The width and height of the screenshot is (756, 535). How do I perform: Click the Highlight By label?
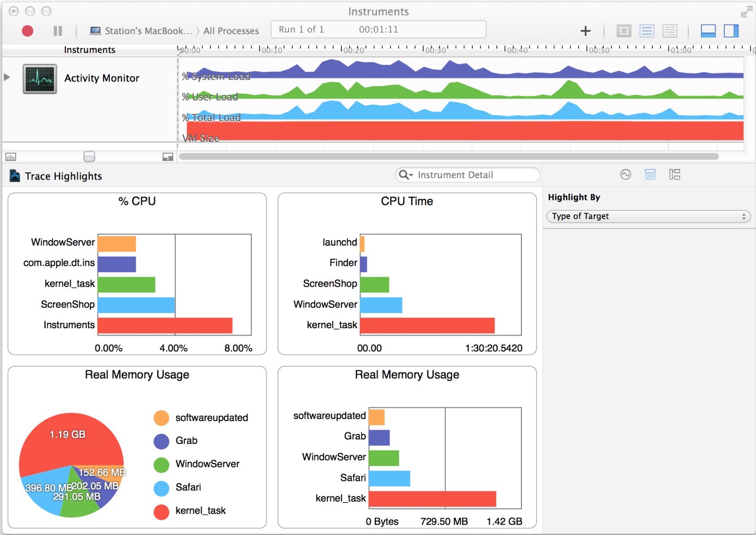574,197
